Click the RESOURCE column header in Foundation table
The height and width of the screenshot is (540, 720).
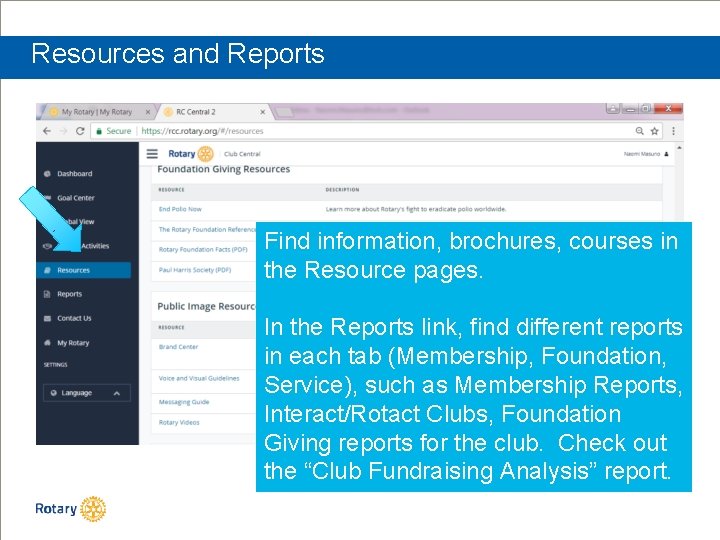[x=171, y=190]
